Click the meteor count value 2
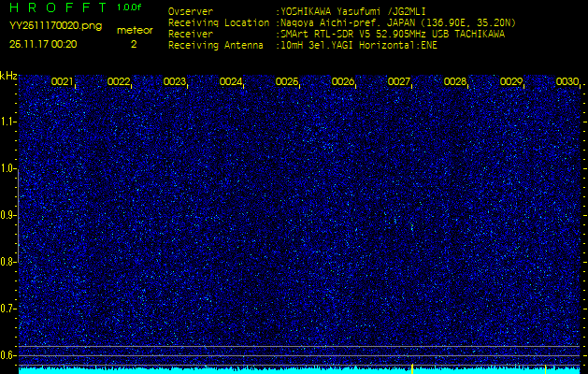The image size is (588, 374). 133,43
